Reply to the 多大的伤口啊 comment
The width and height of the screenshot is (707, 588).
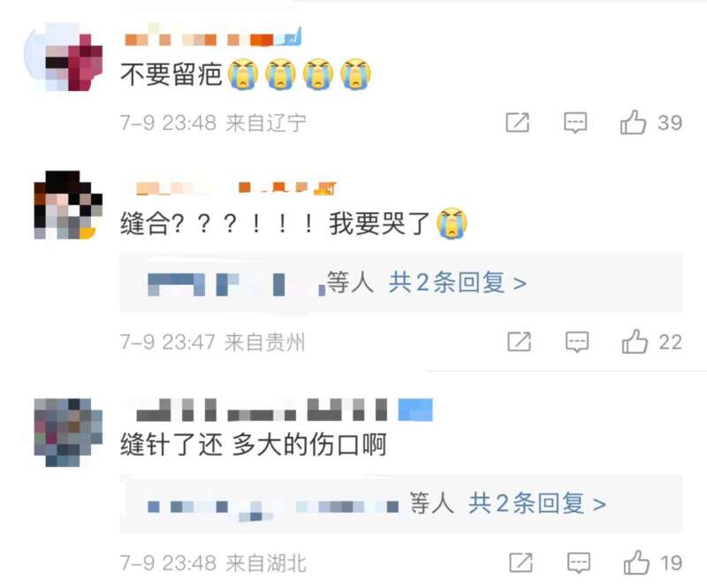(579, 562)
